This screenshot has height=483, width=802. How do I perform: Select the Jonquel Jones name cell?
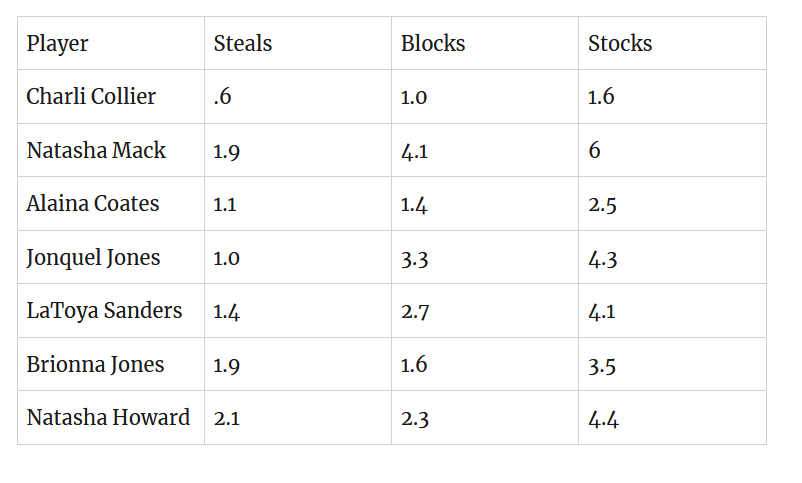[93, 258]
